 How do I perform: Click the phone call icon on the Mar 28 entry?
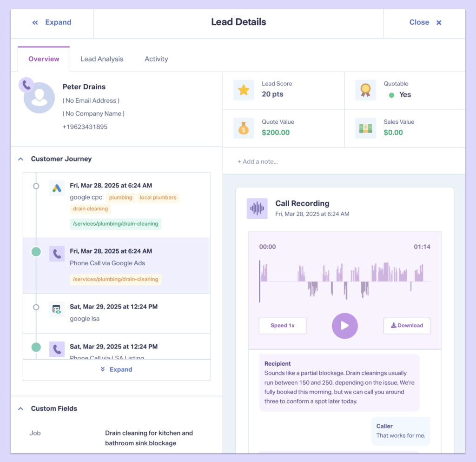point(57,254)
